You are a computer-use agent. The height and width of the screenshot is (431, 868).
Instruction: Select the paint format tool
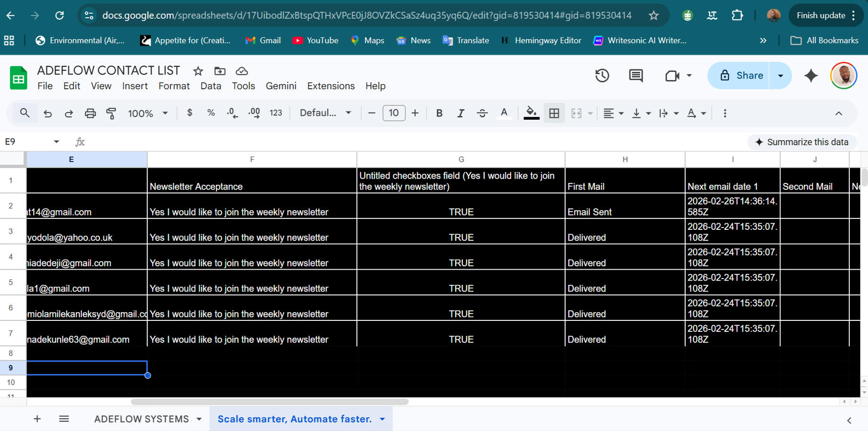tap(111, 113)
